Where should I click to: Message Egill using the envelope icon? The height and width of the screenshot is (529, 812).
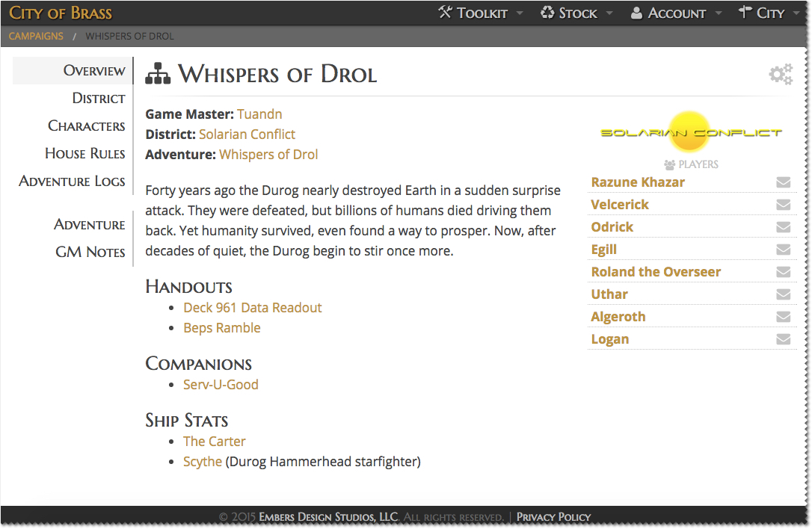pyautogui.click(x=783, y=250)
